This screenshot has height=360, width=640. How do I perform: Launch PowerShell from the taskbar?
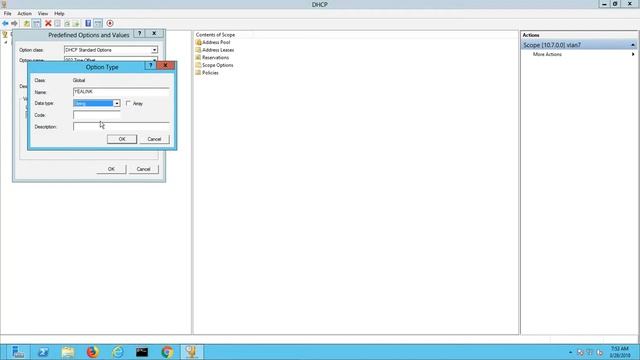(x=43, y=352)
